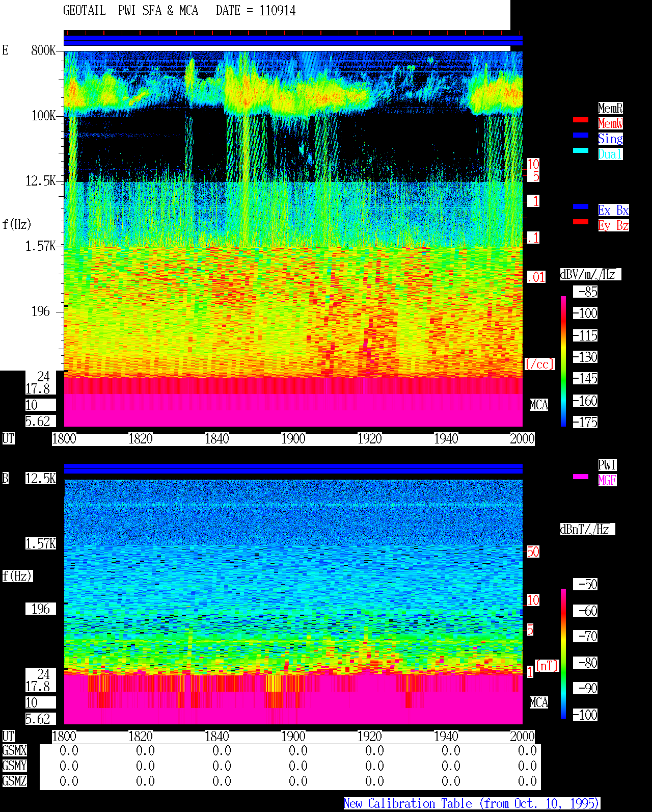Click the red MemW legend swatch

coord(581,120)
